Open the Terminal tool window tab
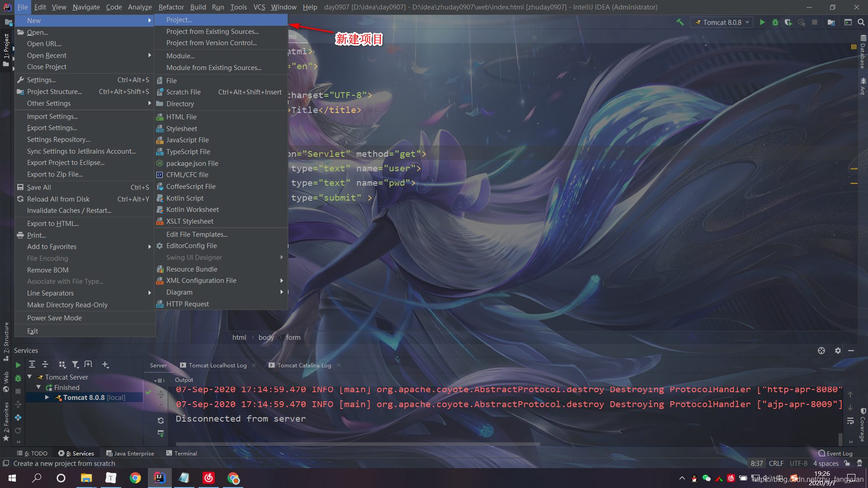868x488 pixels. pyautogui.click(x=181, y=453)
